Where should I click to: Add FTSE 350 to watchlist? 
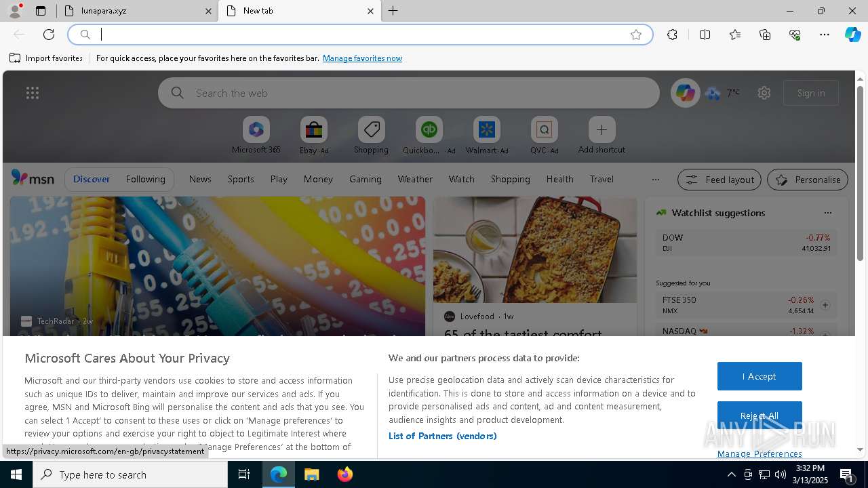825,305
